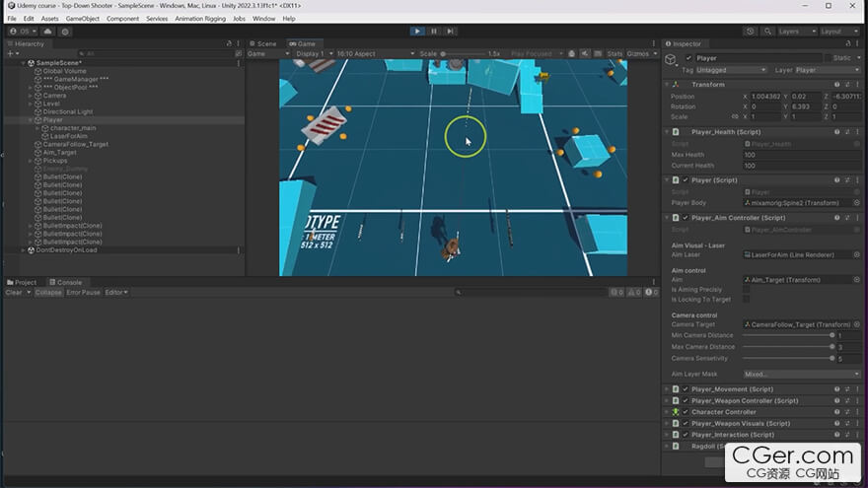Screen dimensions: 868x488
Task: Open the Project tab
Action: click(22, 282)
